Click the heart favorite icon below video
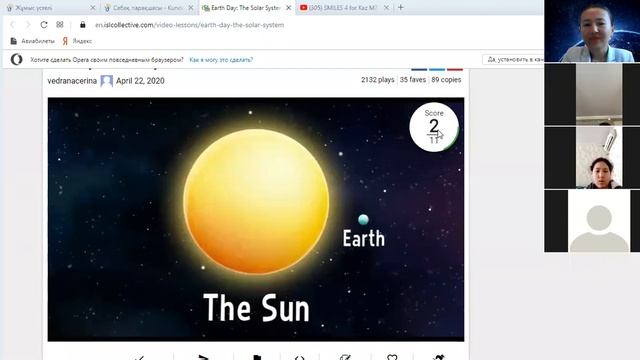This screenshot has width=640, height=360. (x=392, y=358)
